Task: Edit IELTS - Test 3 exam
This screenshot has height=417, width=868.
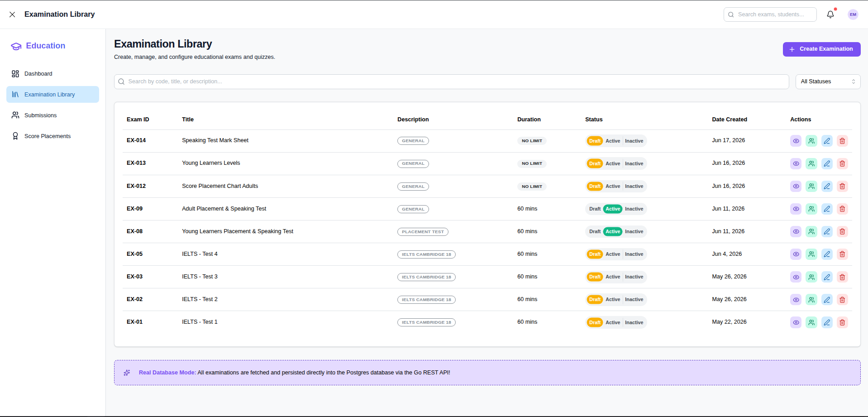Action: tap(827, 277)
